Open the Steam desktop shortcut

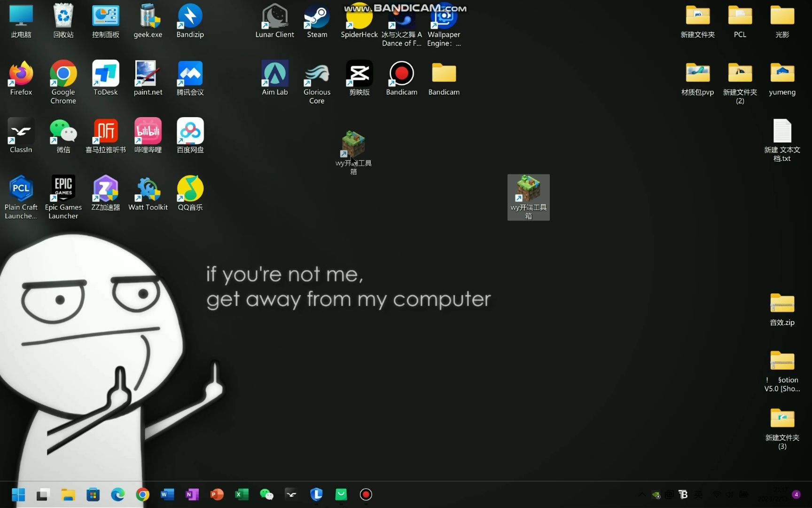[x=317, y=21]
